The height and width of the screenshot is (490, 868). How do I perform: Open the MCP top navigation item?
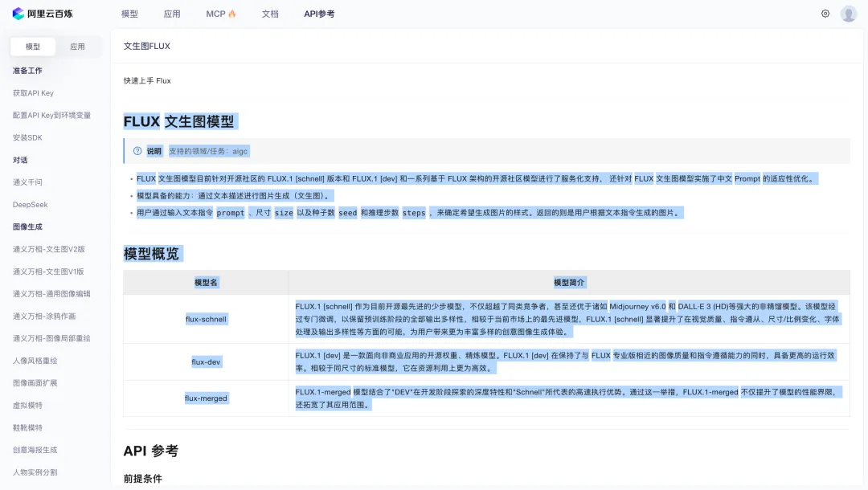[x=215, y=14]
